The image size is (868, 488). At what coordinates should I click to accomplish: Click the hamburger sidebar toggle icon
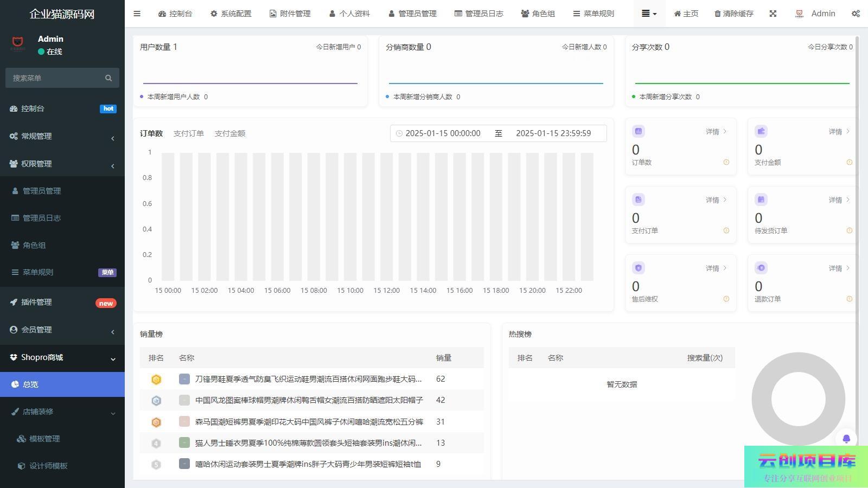137,14
